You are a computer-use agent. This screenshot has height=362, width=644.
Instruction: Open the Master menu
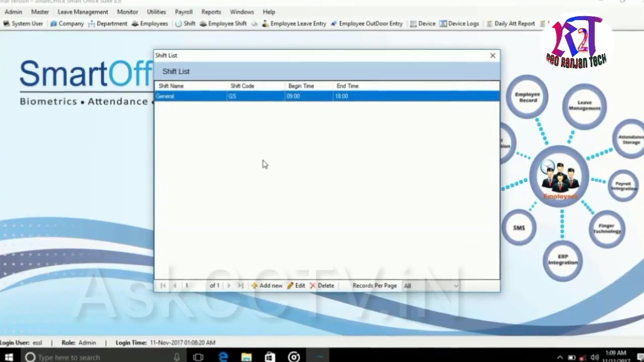(x=40, y=12)
